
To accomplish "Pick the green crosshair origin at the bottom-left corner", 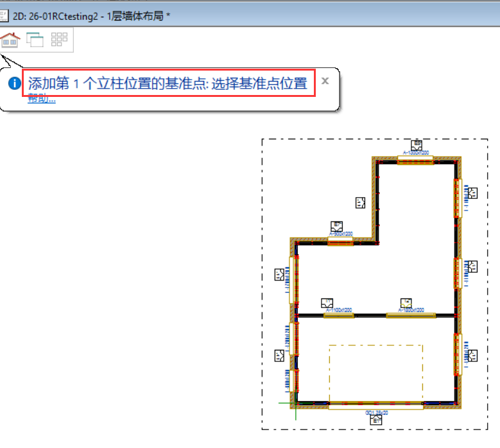I will tap(296, 403).
